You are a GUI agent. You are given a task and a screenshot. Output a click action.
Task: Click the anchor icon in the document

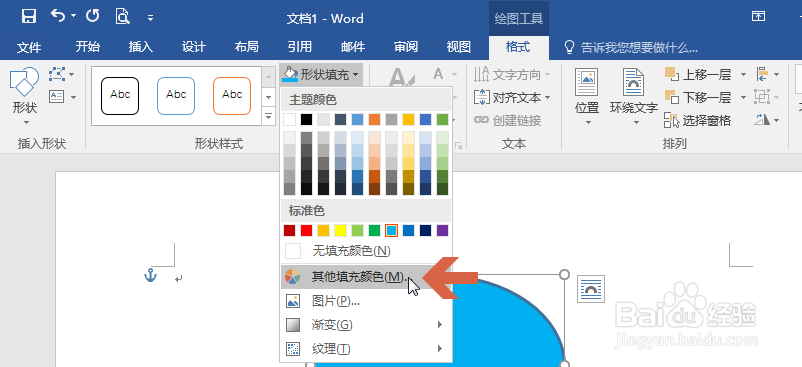click(x=150, y=277)
